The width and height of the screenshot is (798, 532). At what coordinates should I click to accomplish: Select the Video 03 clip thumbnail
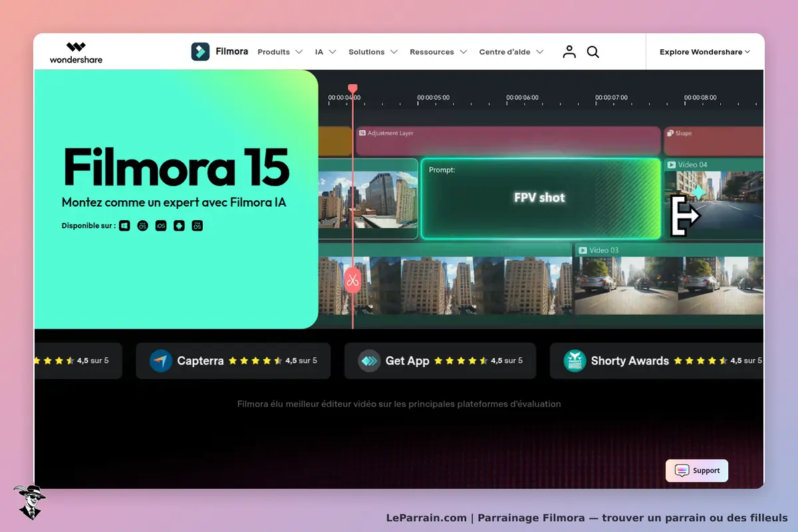point(668,279)
